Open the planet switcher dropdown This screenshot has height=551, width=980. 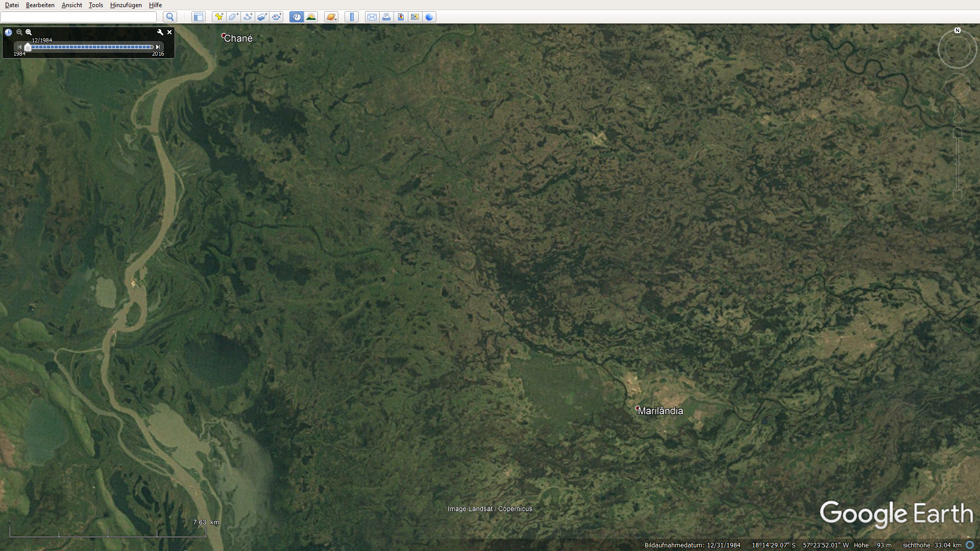click(x=331, y=17)
